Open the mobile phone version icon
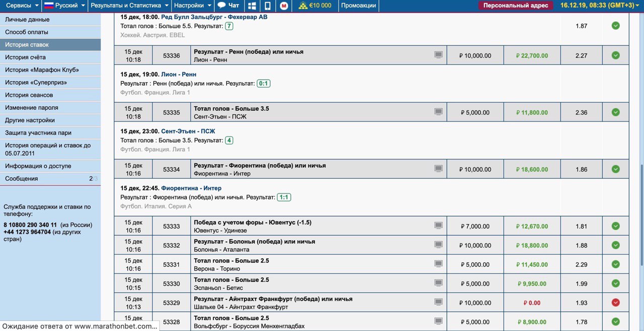 (268, 6)
